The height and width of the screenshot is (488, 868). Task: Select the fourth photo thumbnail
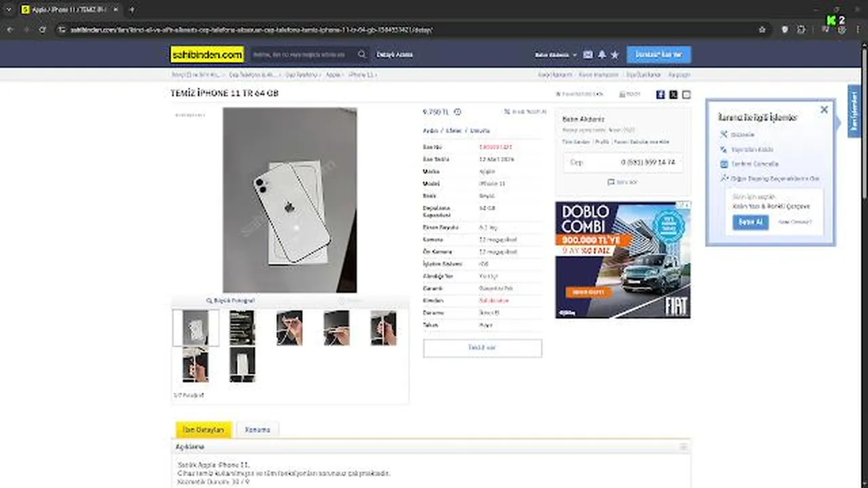pos(336,327)
